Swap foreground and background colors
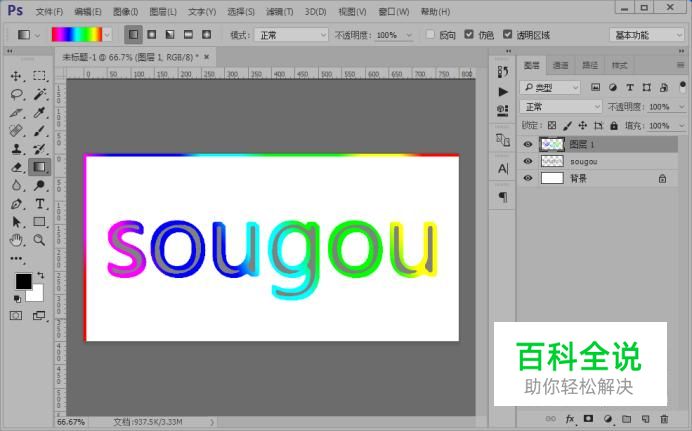Image resolution: width=692 pixels, height=431 pixels. (x=41, y=275)
